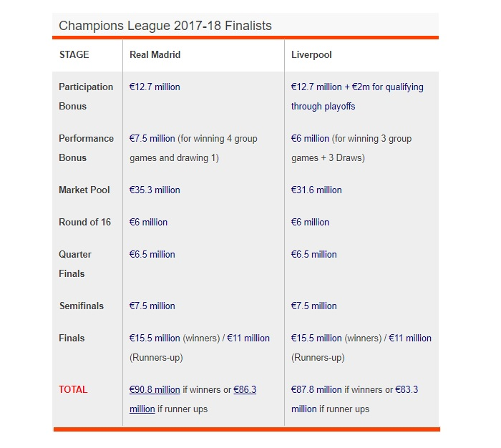Click Liverpool's €87.8 million total
The width and height of the screenshot is (501, 448).
click(316, 389)
